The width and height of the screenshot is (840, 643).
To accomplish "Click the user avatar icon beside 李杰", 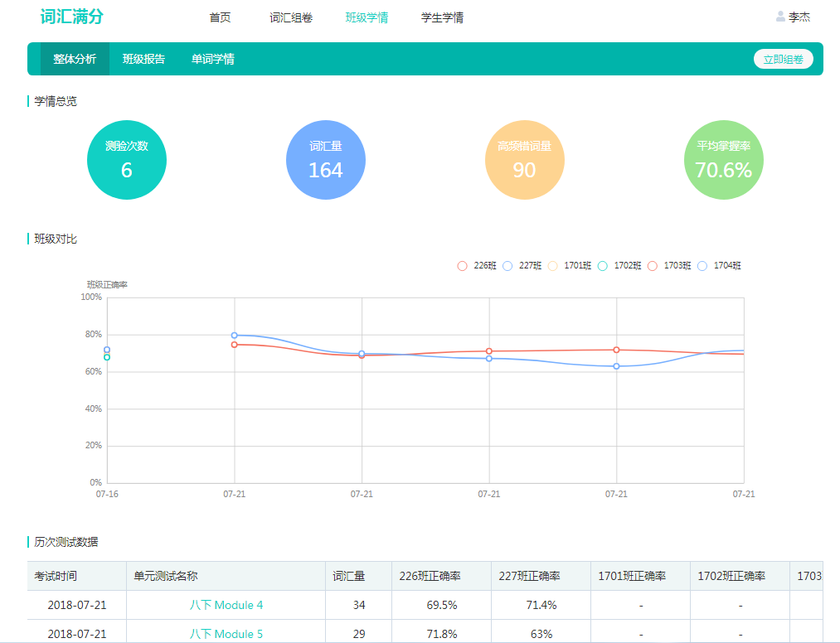I will point(780,17).
